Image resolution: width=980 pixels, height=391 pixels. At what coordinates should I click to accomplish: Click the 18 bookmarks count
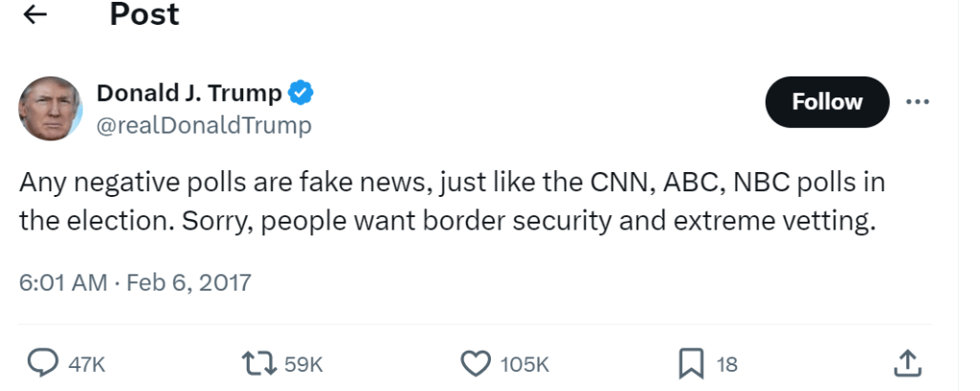pos(727,363)
